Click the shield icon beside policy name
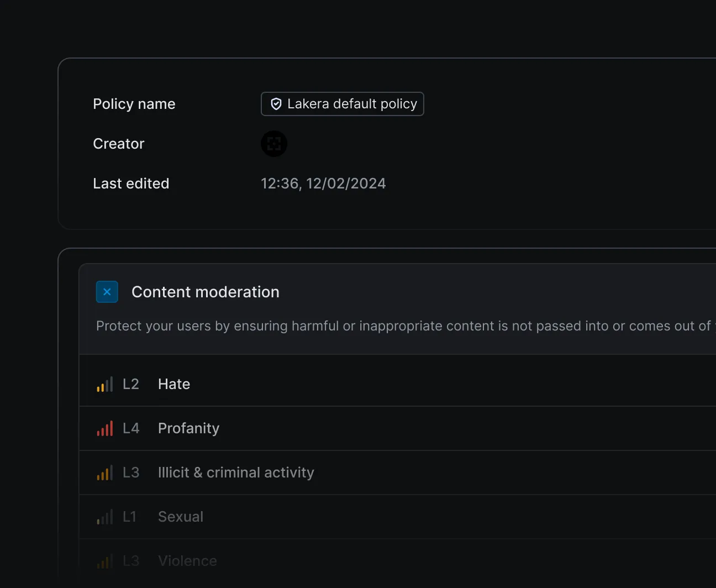716x588 pixels. tap(276, 104)
